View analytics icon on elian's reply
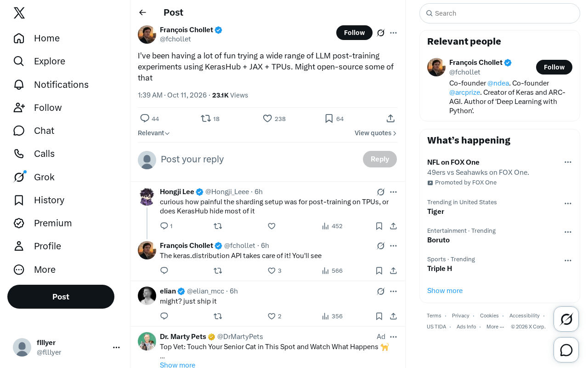Viewport: 588px width, 368px height. [325, 316]
